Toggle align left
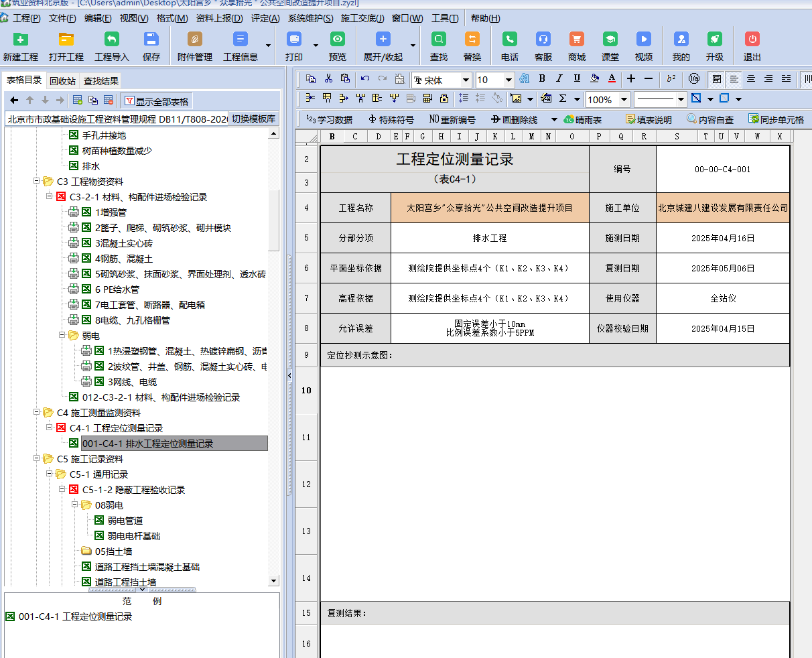Viewport: 812px width, 658px height. [x=734, y=79]
